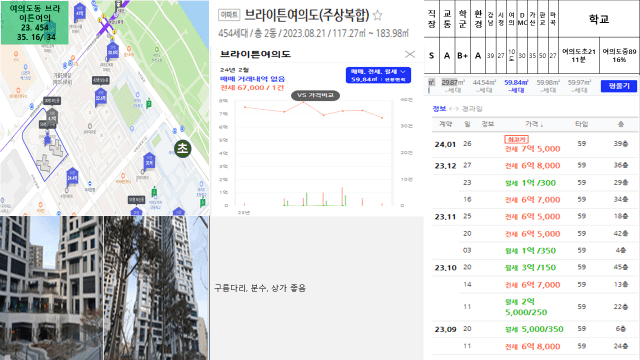Select the 월세 1억 /300 transaction row
The image size is (640, 360).
(x=535, y=182)
